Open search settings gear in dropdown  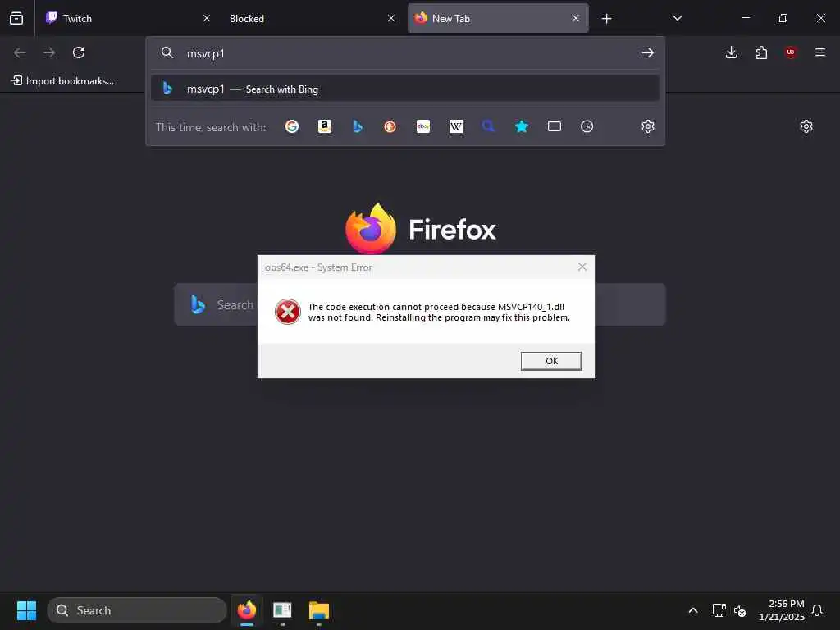click(x=648, y=126)
